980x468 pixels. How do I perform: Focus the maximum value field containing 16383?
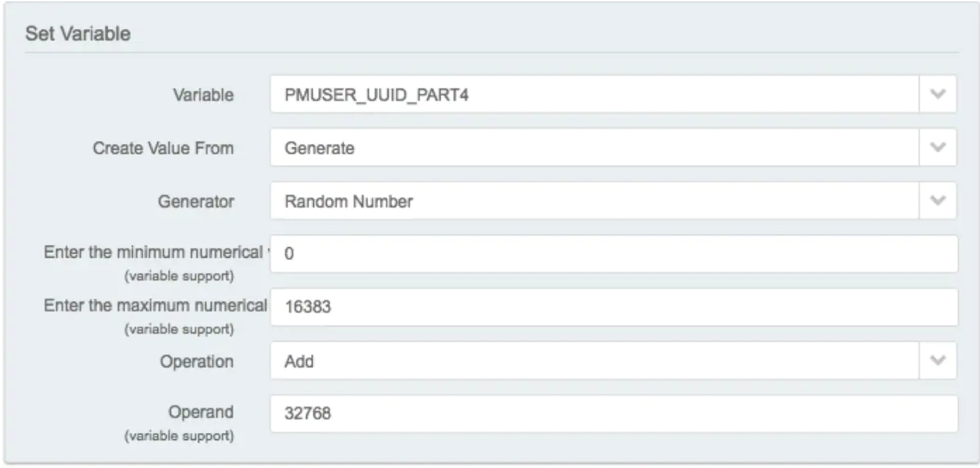614,307
